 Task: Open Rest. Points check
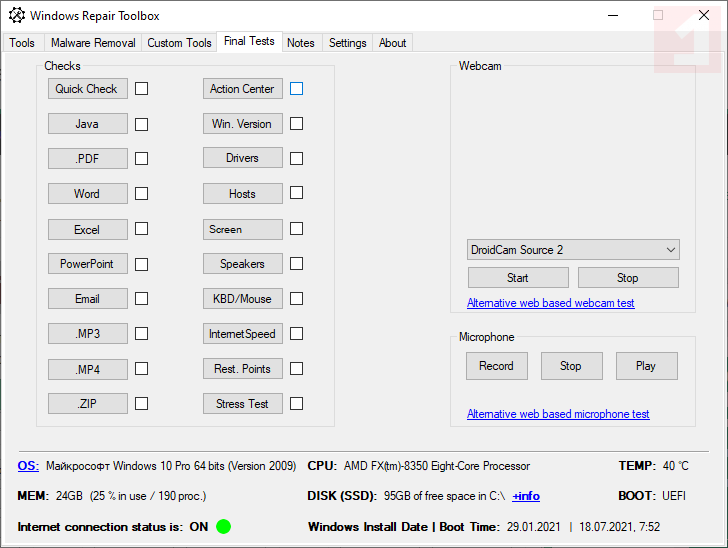243,369
